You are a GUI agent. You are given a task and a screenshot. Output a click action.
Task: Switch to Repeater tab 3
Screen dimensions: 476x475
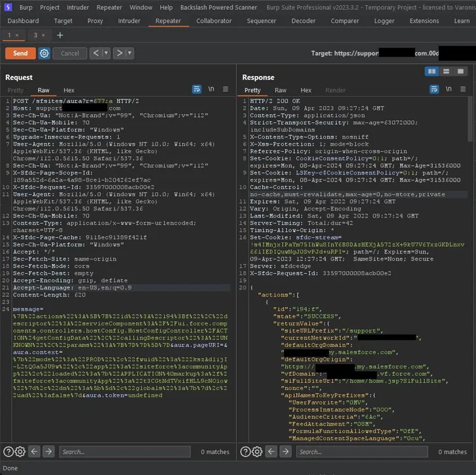pyautogui.click(x=35, y=35)
